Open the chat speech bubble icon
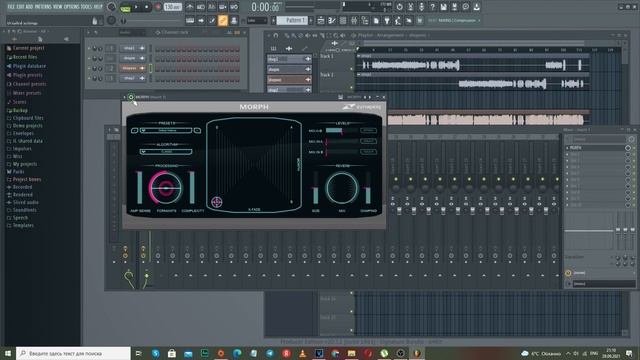Viewport: 640px width, 360px height. coord(466,7)
